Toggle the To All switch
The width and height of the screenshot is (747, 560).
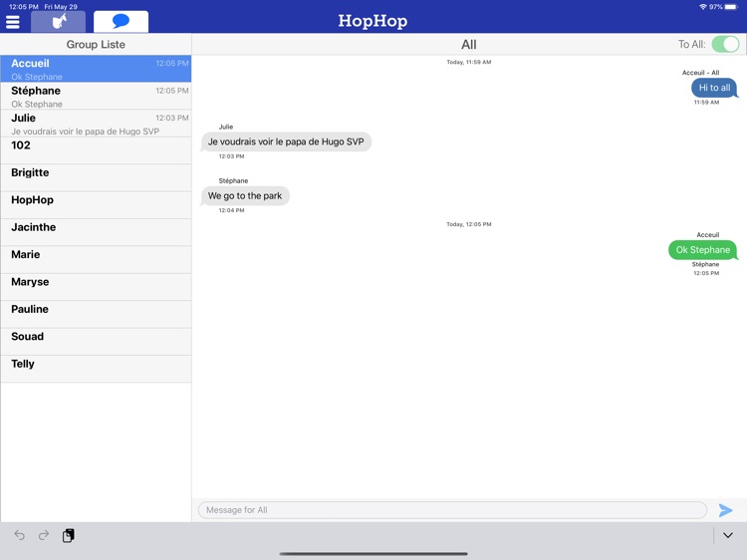tap(725, 44)
